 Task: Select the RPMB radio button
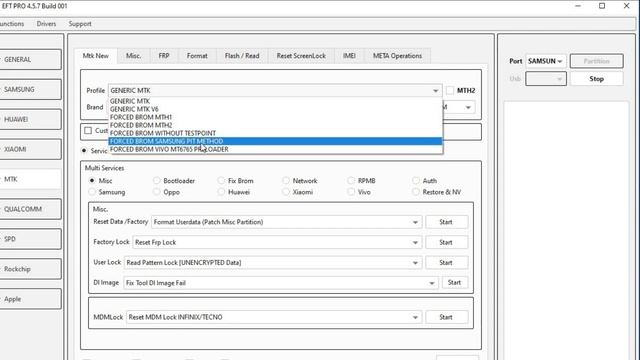coord(351,180)
